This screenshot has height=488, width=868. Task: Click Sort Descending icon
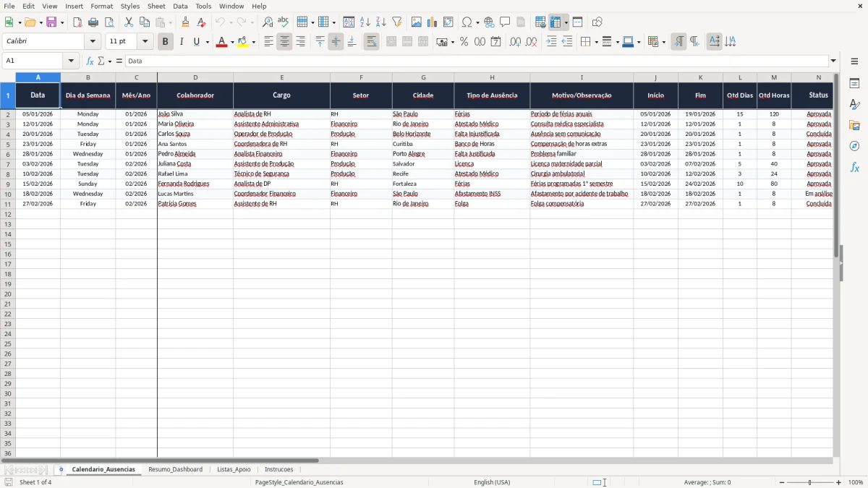coord(381,22)
